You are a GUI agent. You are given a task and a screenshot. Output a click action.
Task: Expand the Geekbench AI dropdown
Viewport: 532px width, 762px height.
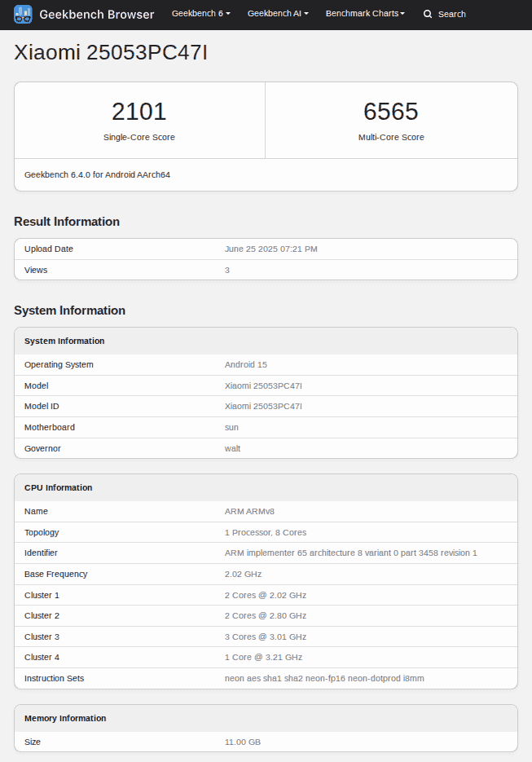pos(278,14)
